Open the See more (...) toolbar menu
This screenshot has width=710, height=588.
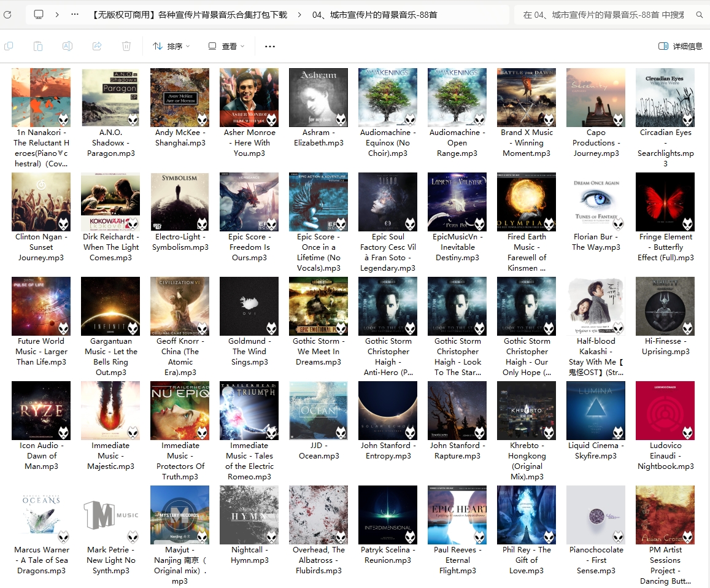click(x=270, y=46)
